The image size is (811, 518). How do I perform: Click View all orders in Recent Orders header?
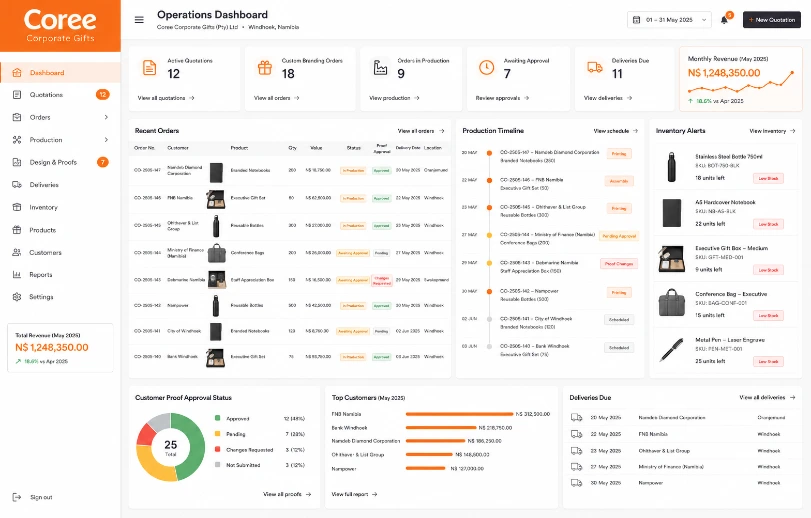tap(421, 131)
